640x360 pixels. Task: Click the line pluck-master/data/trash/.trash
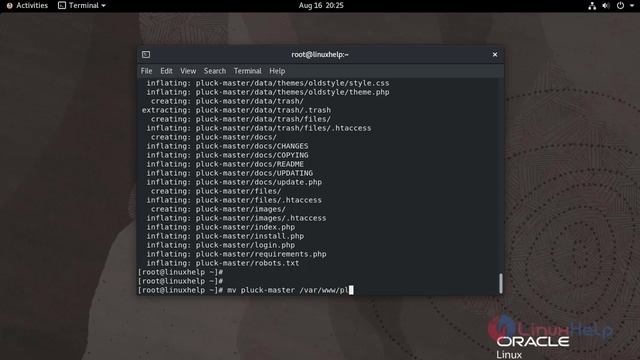point(236,110)
